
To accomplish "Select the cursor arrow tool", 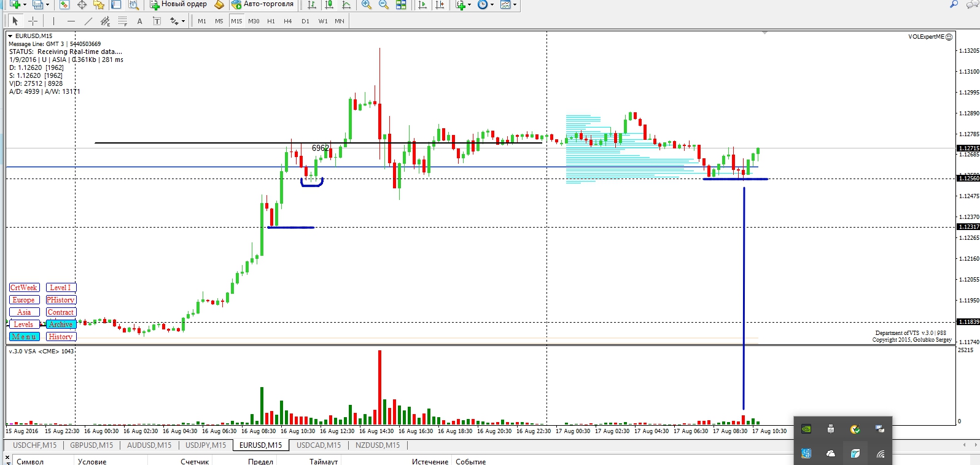I will click(15, 21).
